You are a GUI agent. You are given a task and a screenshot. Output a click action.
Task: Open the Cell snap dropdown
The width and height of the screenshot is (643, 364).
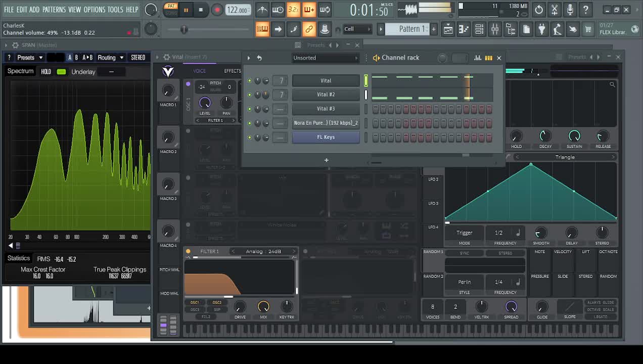(357, 29)
